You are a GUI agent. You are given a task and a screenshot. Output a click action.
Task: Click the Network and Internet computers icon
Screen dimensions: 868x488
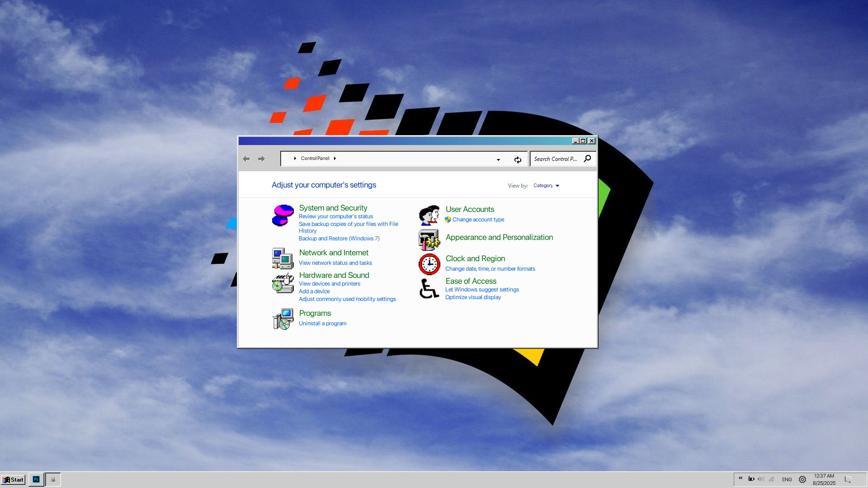point(283,258)
